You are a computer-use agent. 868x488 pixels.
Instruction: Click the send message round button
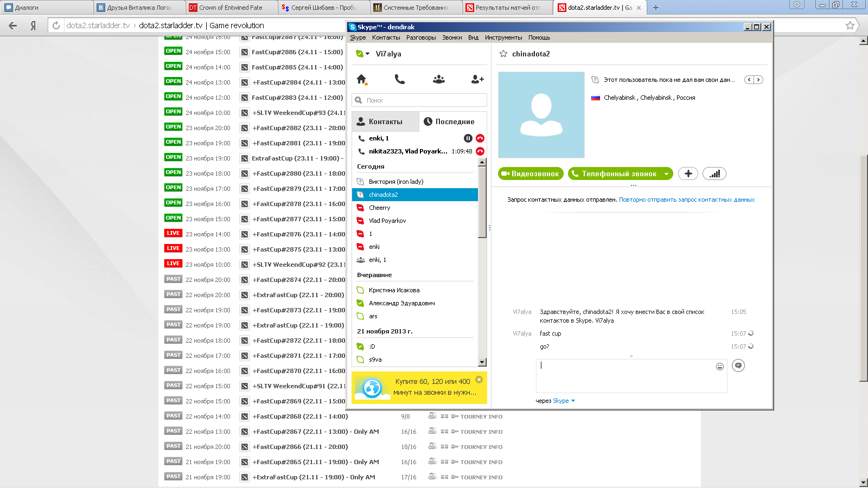(x=738, y=365)
